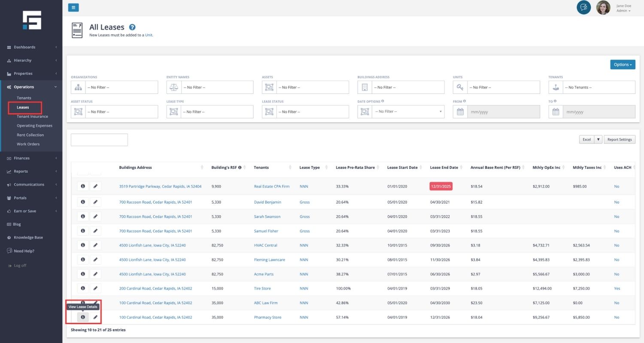Click the table search input field
The height and width of the screenshot is (343, 644).
(x=99, y=140)
